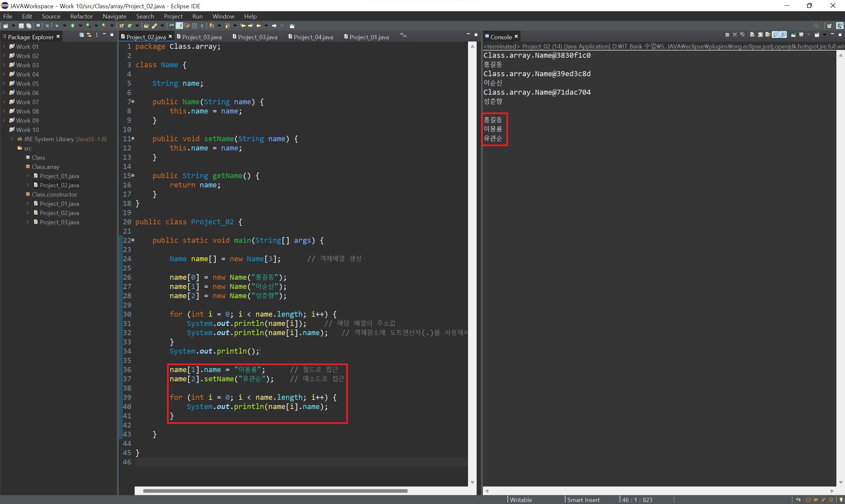Click the Save icon in toolbar
The width and height of the screenshot is (845, 504).
21,26
